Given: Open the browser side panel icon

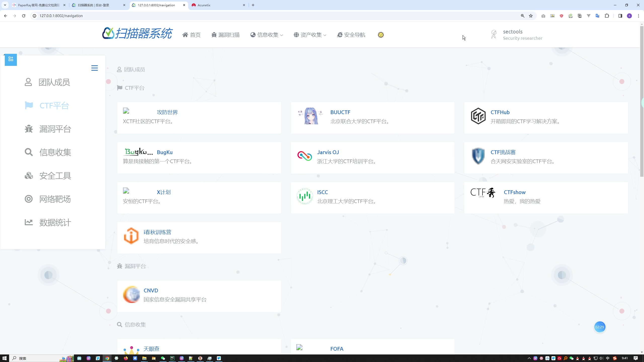Looking at the screenshot, I should (x=620, y=16).
